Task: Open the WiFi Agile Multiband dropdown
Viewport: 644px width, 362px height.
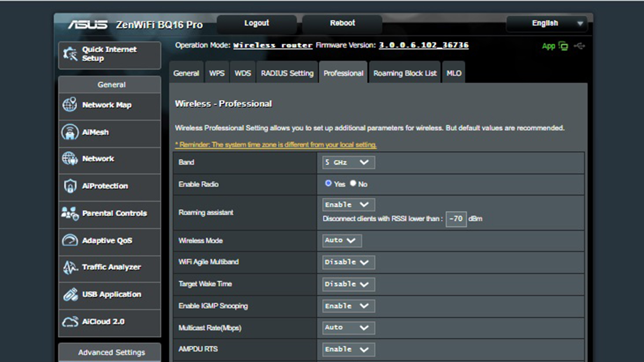Action: [x=348, y=262]
